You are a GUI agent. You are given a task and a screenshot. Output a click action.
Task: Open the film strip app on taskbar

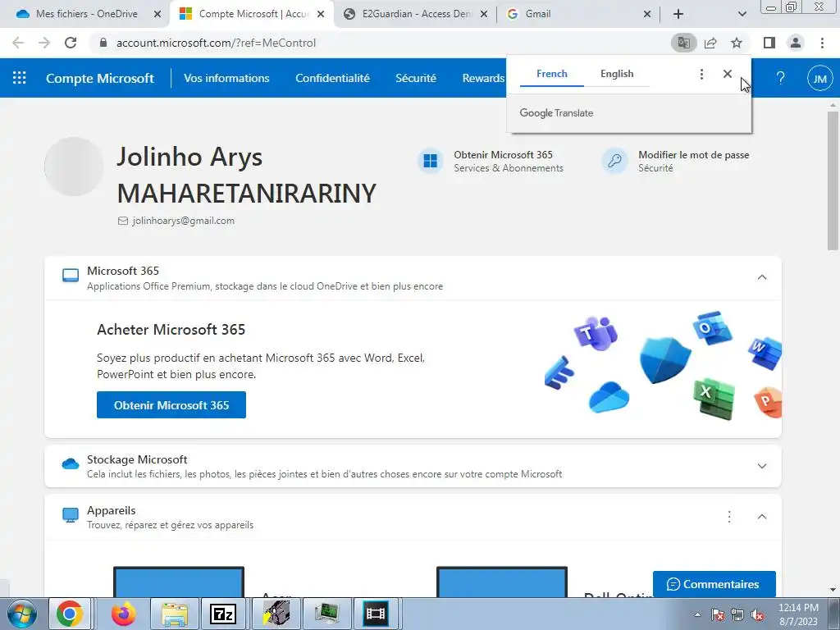click(x=376, y=614)
